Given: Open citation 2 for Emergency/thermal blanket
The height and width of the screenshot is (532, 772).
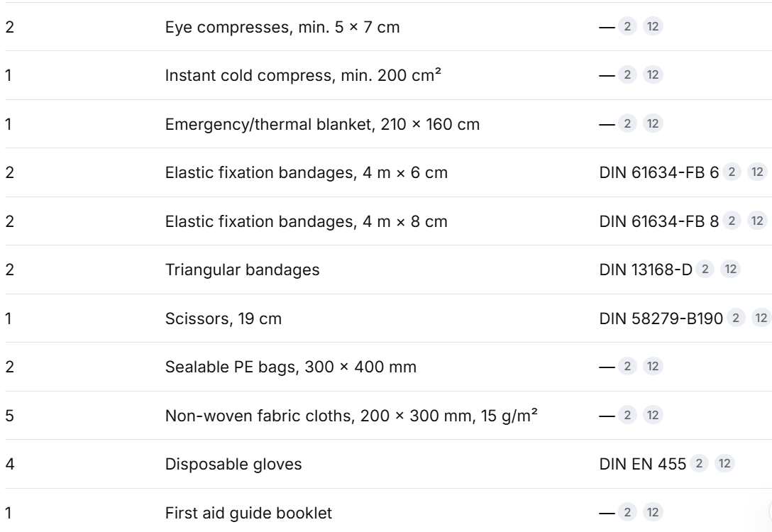Looking at the screenshot, I should click(x=627, y=123).
